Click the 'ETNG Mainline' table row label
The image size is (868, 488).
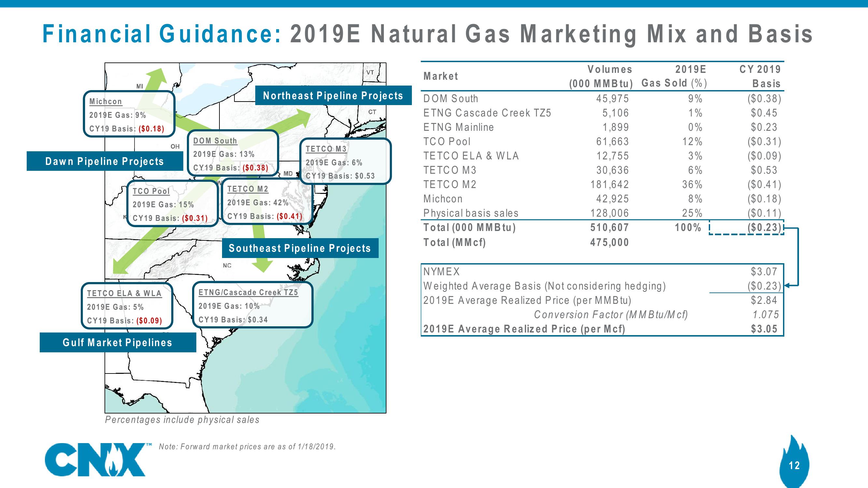[x=459, y=127]
